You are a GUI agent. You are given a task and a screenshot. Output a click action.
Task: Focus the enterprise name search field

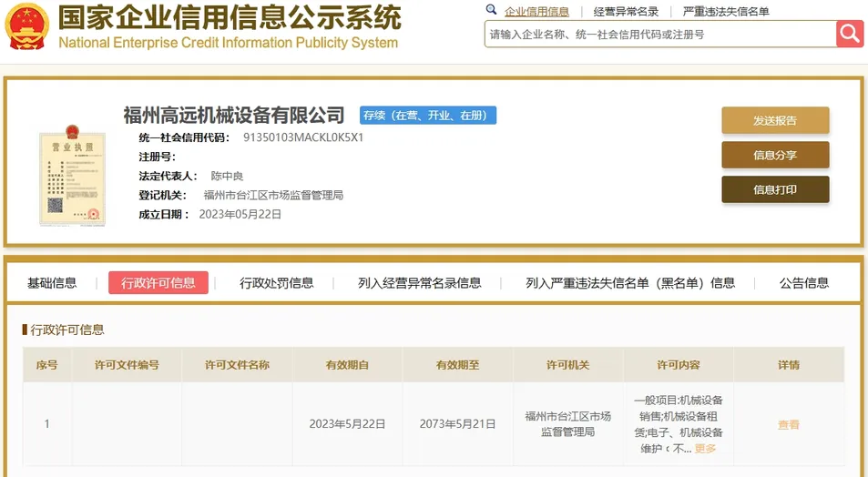pos(660,35)
